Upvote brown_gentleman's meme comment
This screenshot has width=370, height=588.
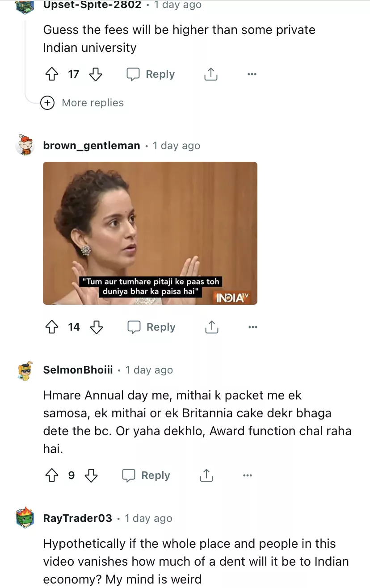click(x=52, y=327)
